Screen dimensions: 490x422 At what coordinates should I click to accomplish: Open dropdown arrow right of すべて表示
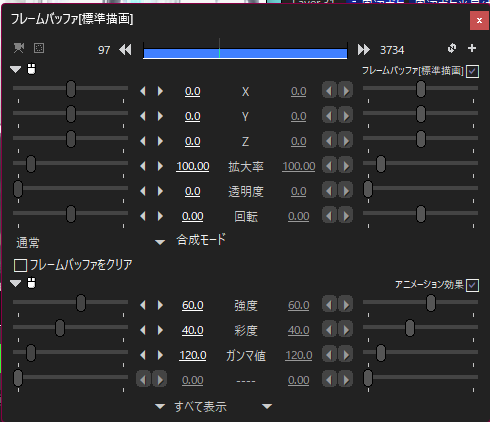pos(267,406)
